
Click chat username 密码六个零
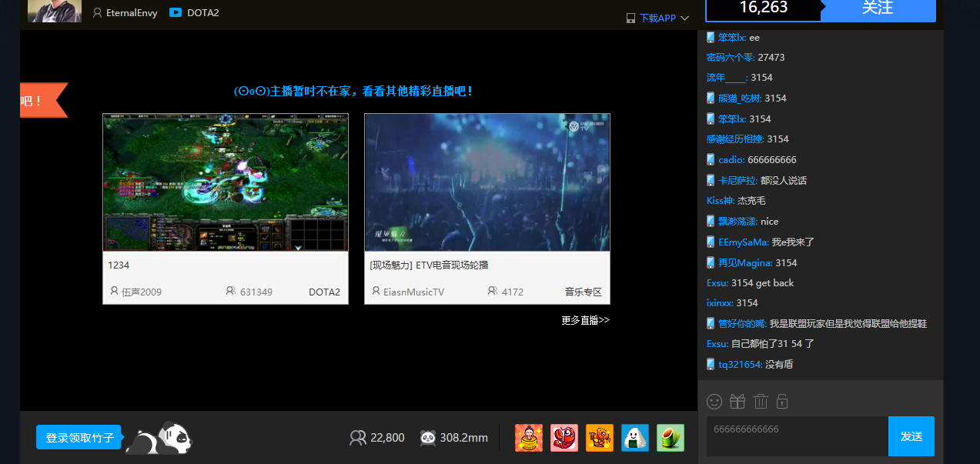tap(729, 57)
